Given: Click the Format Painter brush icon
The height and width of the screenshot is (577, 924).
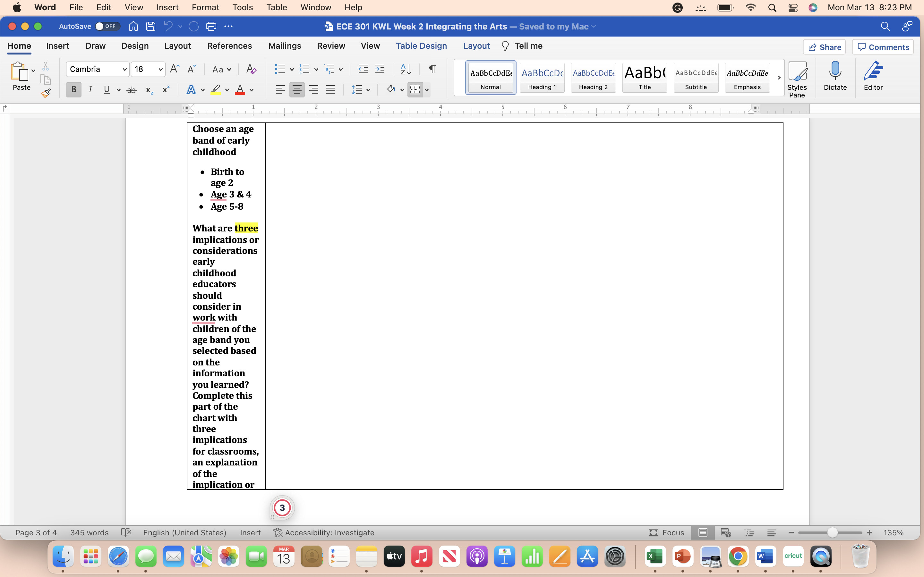Looking at the screenshot, I should coord(46,93).
